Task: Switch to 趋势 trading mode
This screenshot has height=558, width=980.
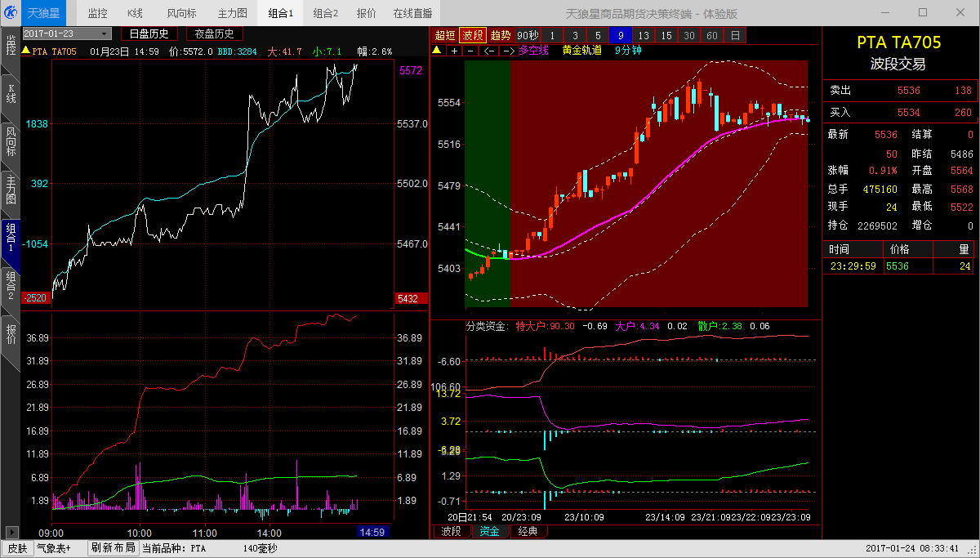Action: 500,35
